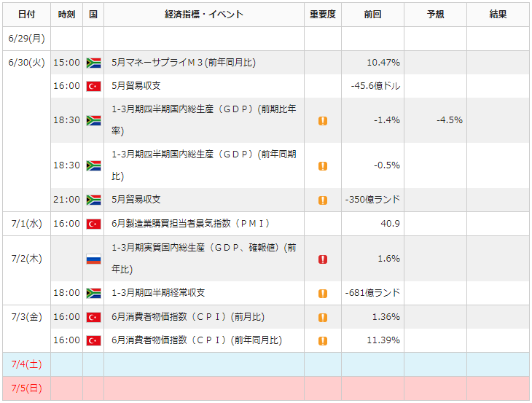Click 1-3月期実質国内総生産 確報値 event text

pos(204,259)
